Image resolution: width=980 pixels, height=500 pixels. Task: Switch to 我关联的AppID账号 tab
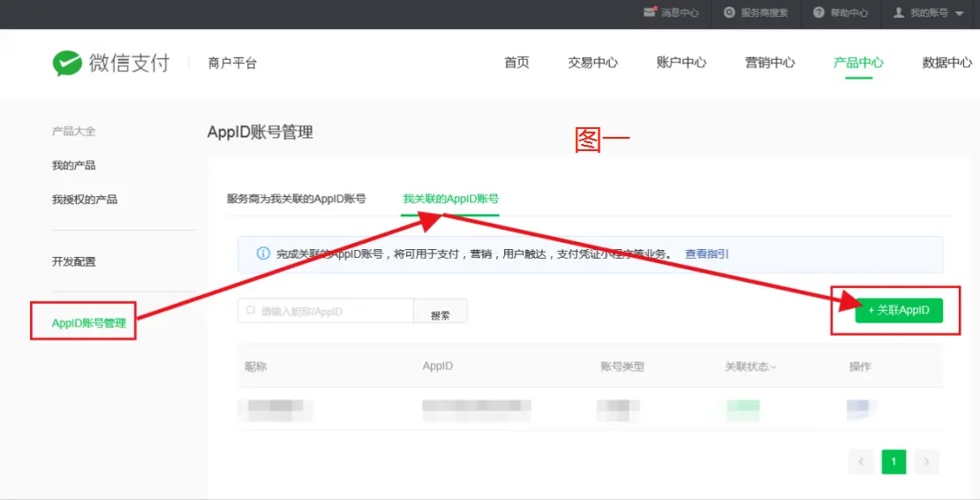[x=450, y=199]
